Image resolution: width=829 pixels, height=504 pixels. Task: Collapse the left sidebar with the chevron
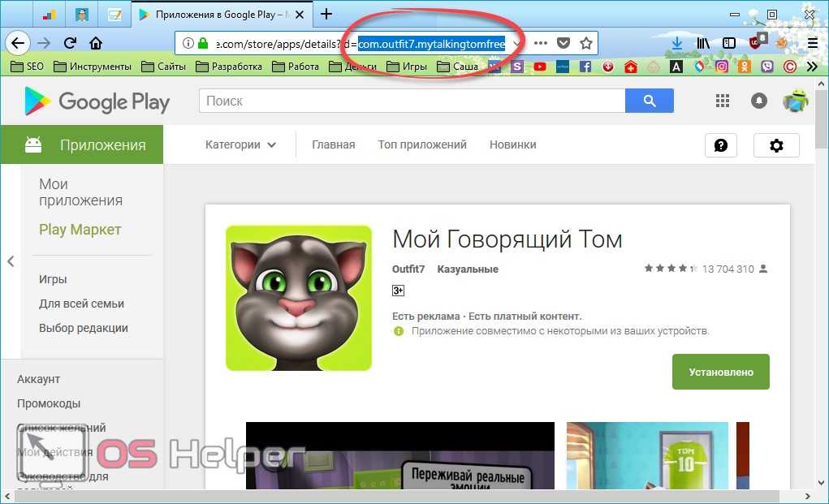(11, 261)
